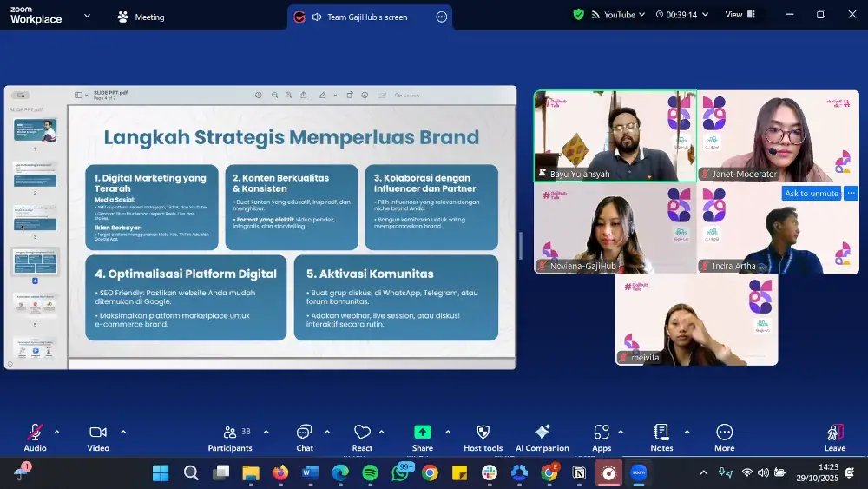Open YouTube live stream dropdown
The width and height of the screenshot is (868, 489).
pyautogui.click(x=618, y=15)
